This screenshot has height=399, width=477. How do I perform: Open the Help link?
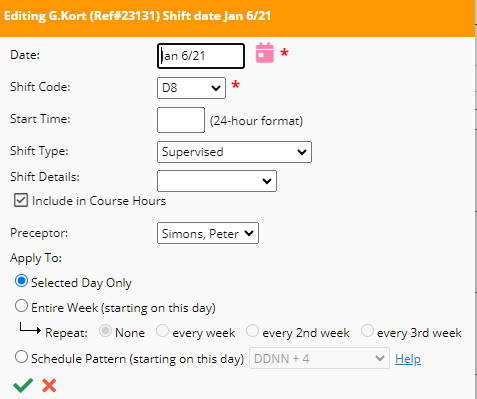[x=408, y=359]
